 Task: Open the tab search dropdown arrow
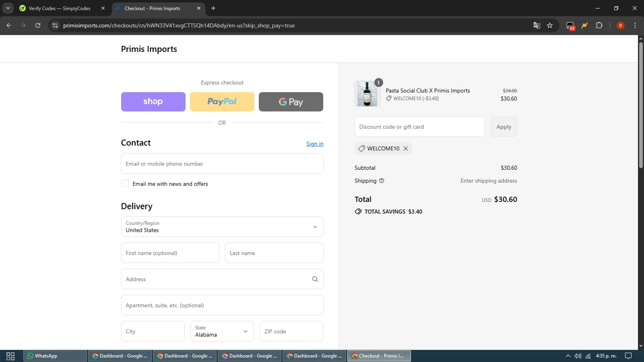point(8,8)
